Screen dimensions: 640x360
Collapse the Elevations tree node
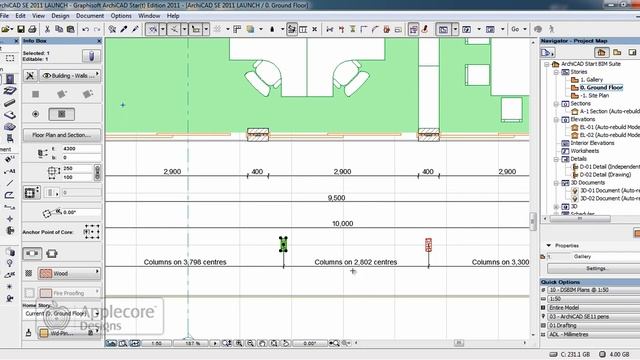(x=556, y=120)
